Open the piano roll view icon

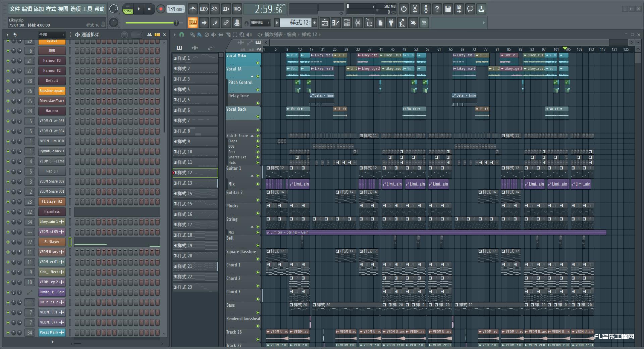click(335, 23)
